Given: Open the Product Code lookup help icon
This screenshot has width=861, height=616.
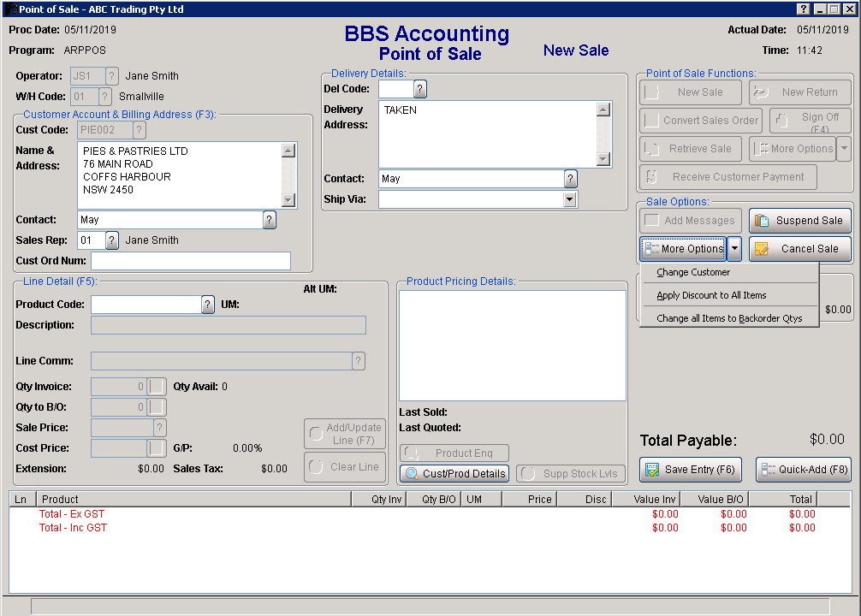Looking at the screenshot, I should click(207, 305).
